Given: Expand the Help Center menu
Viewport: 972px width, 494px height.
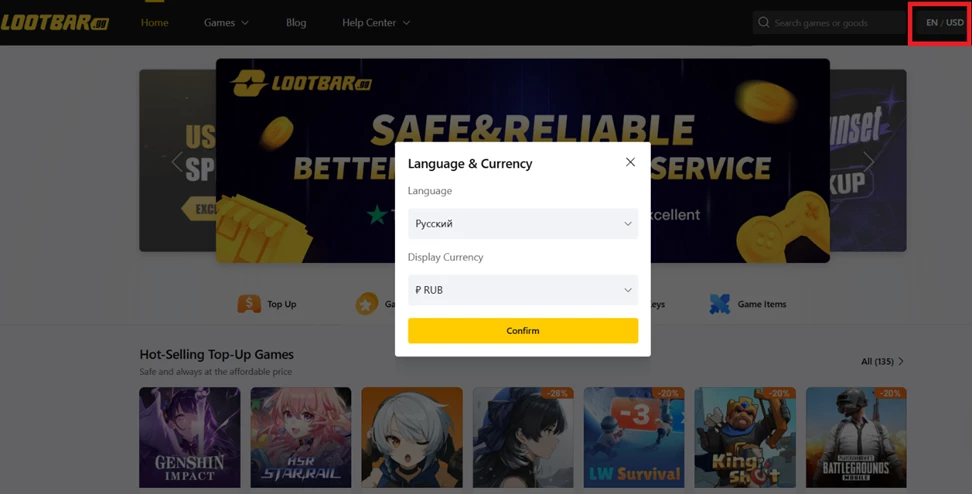Looking at the screenshot, I should coord(376,23).
